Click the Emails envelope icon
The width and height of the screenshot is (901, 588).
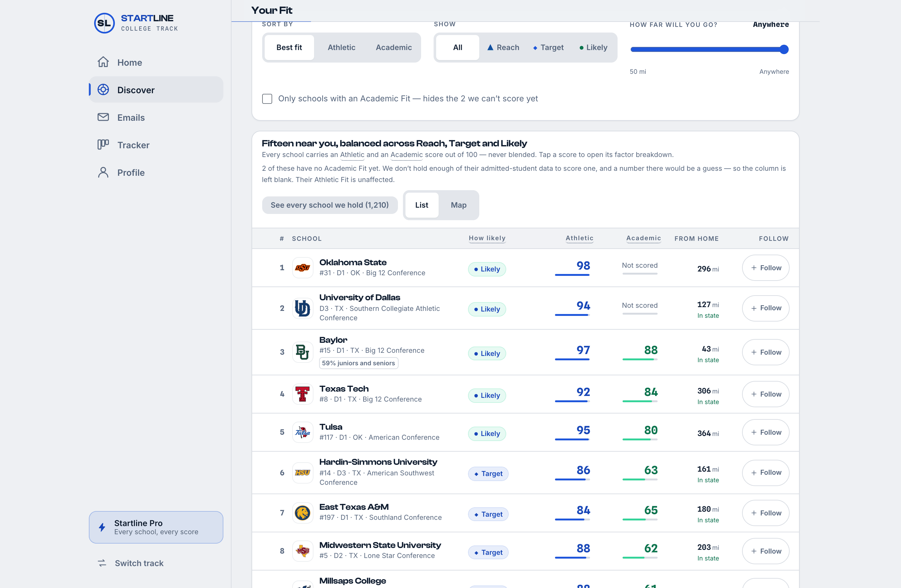click(103, 117)
